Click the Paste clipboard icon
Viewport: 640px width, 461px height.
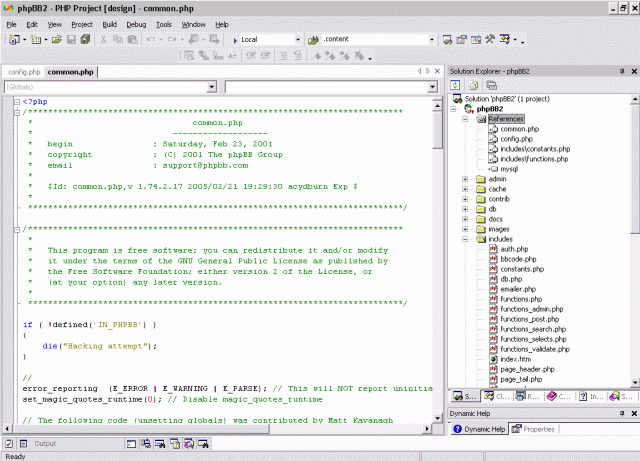(x=132, y=39)
